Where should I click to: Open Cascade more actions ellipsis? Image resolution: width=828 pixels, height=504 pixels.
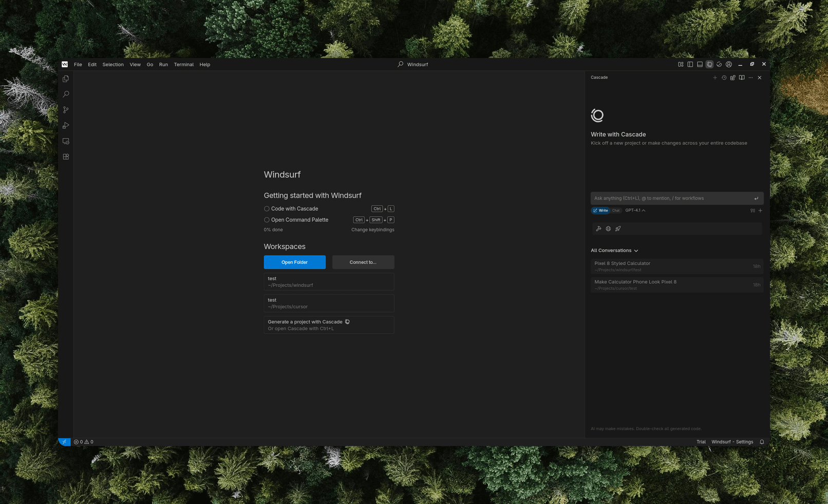click(x=750, y=77)
